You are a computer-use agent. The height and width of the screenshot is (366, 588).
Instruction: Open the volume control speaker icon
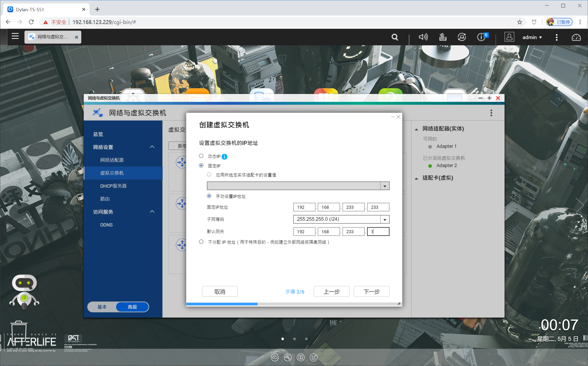[x=423, y=37]
